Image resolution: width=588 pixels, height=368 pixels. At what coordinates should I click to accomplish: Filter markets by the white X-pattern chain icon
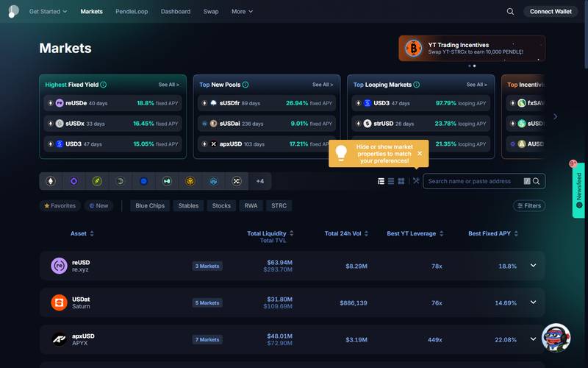tap(237, 181)
